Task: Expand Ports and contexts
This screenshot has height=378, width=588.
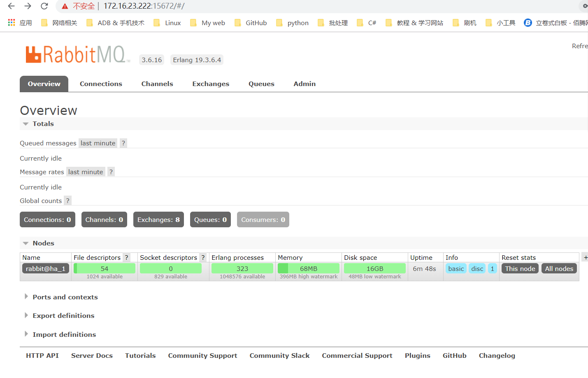Action: pyautogui.click(x=61, y=297)
